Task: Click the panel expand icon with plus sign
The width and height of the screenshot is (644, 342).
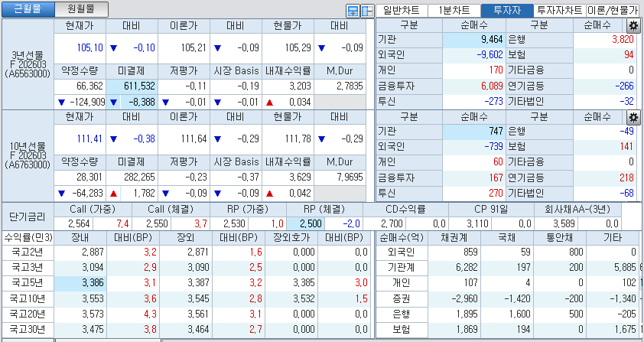Action: pyautogui.click(x=353, y=11)
